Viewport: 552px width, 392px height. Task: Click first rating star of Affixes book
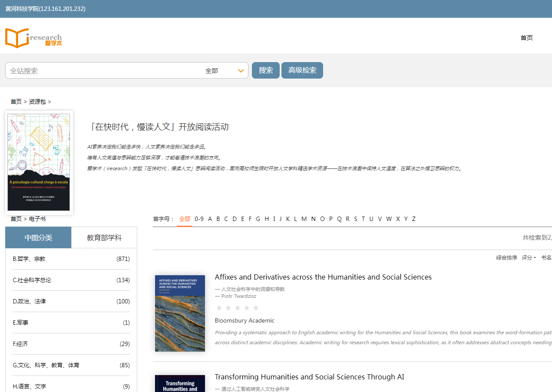(219, 308)
